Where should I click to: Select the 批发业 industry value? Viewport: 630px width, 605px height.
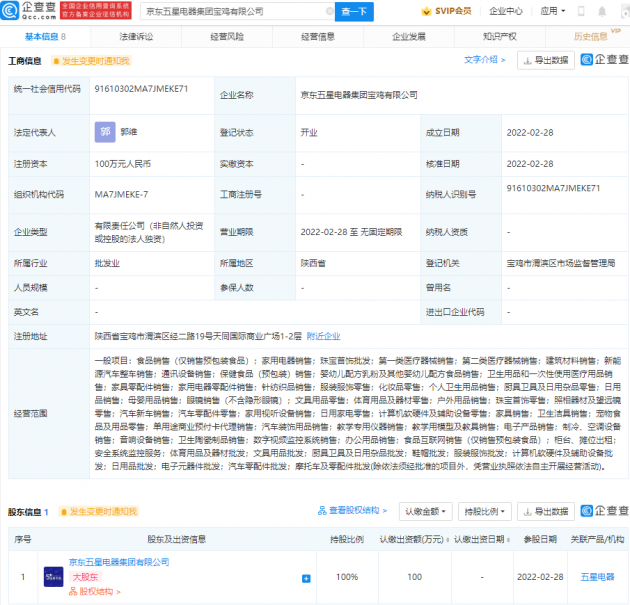click(x=107, y=263)
